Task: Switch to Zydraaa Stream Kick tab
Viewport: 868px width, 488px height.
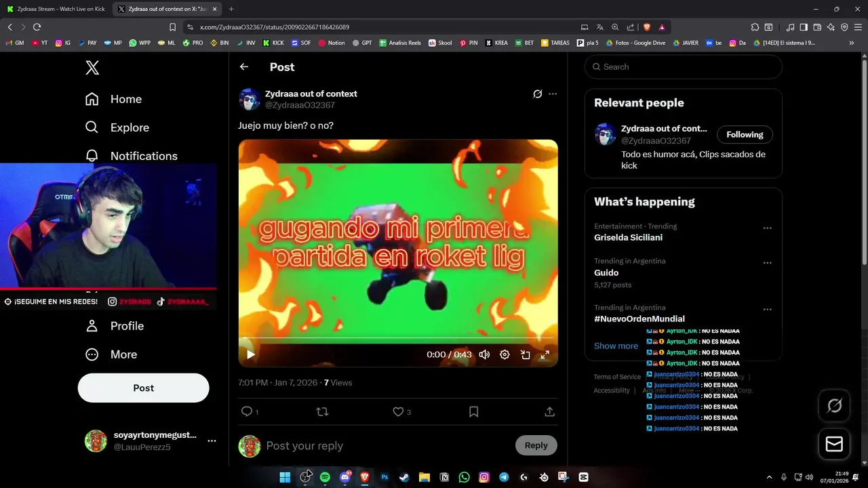Action: click(x=56, y=9)
